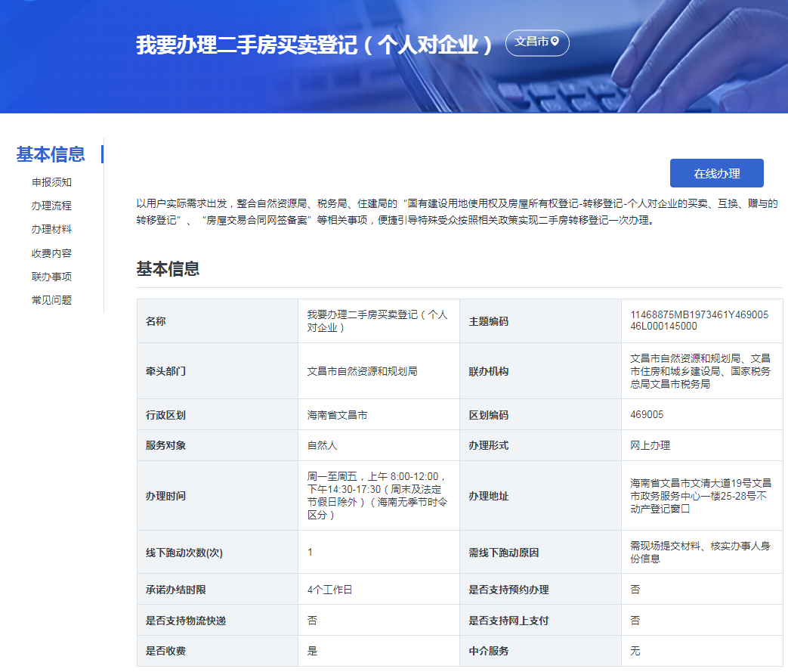
Task: Click the 是否支持预约办理 label
Action: click(x=508, y=589)
